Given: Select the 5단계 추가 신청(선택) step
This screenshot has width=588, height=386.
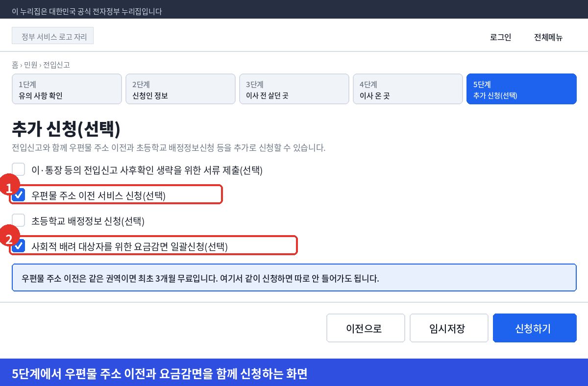Looking at the screenshot, I should tap(521, 89).
